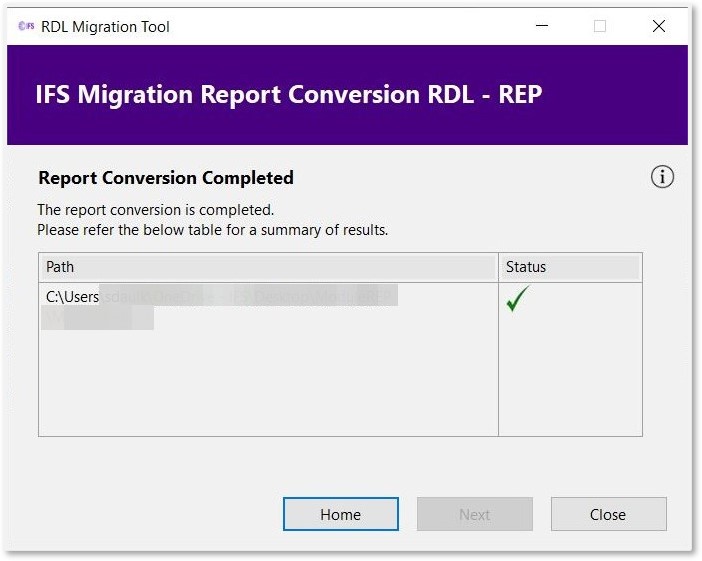Click the Path column header
The image size is (702, 561).
coord(268,267)
